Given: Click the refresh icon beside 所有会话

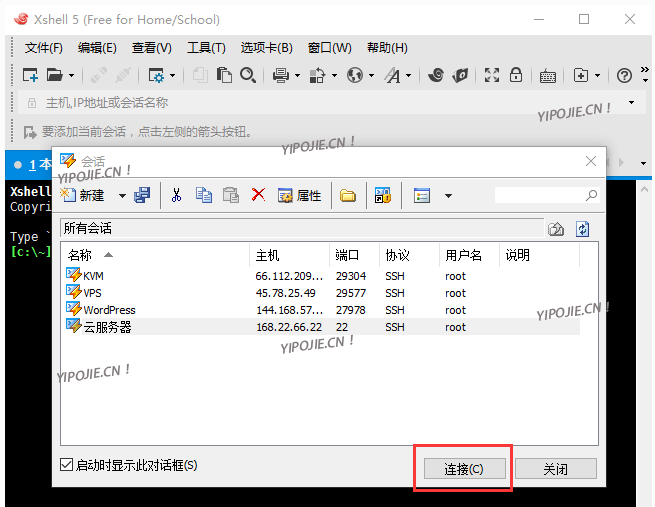Looking at the screenshot, I should [x=582, y=229].
